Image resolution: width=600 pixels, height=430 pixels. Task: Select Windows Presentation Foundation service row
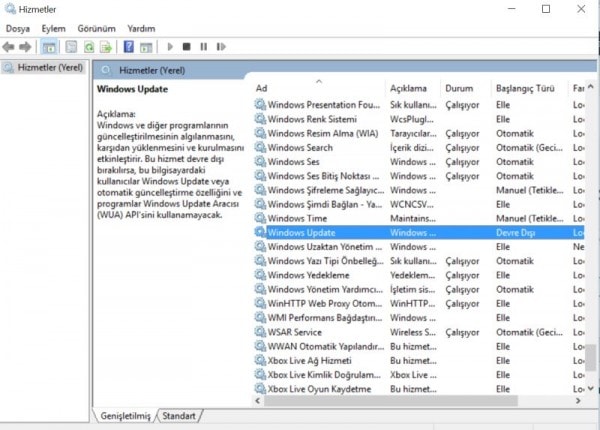[419, 105]
